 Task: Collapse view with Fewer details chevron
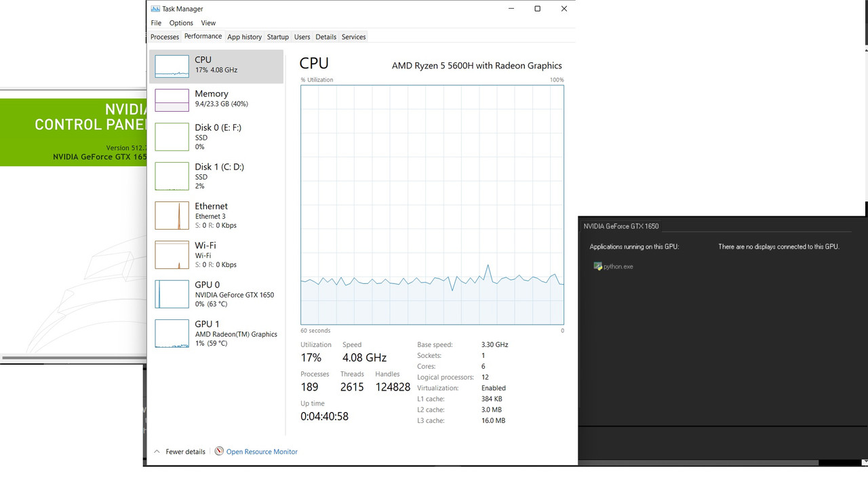click(x=157, y=451)
